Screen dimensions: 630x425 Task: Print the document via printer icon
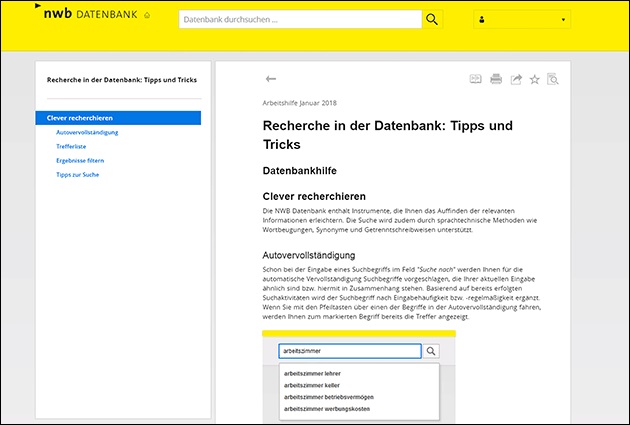tap(496, 79)
